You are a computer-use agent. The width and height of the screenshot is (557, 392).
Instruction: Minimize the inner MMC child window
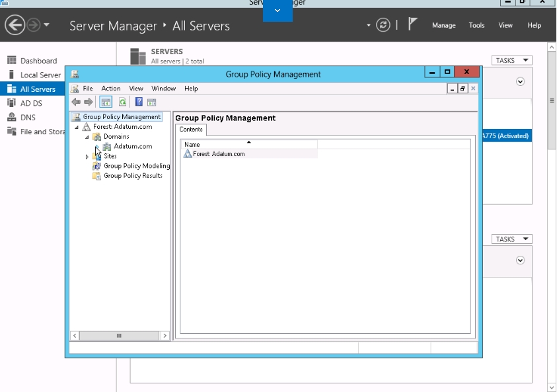452,89
